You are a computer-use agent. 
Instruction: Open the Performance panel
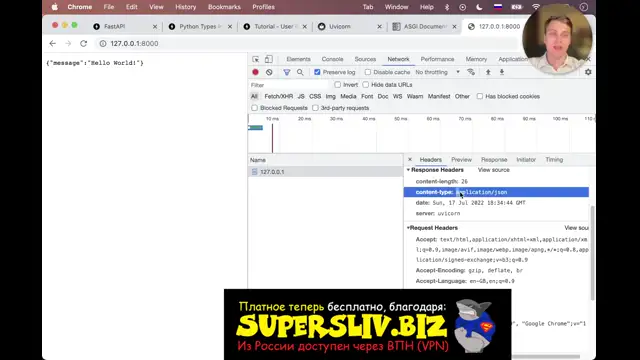[437, 59]
